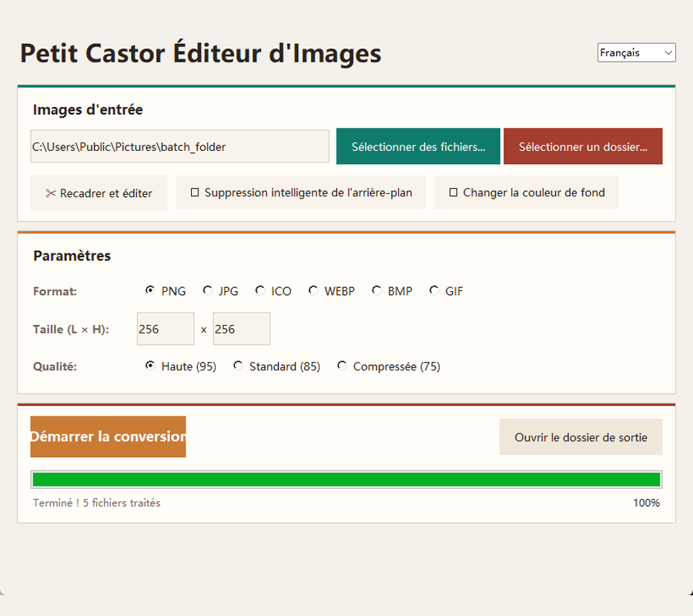Screen dimensions: 693x616
Task: Click status text Terminé ! 5 fichiers traités
Action: (x=97, y=503)
